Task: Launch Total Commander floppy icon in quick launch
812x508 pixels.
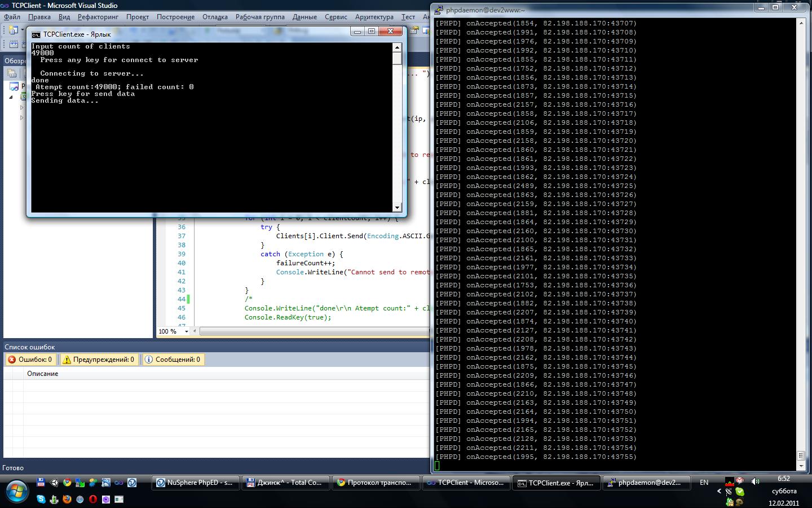Action: [x=41, y=483]
